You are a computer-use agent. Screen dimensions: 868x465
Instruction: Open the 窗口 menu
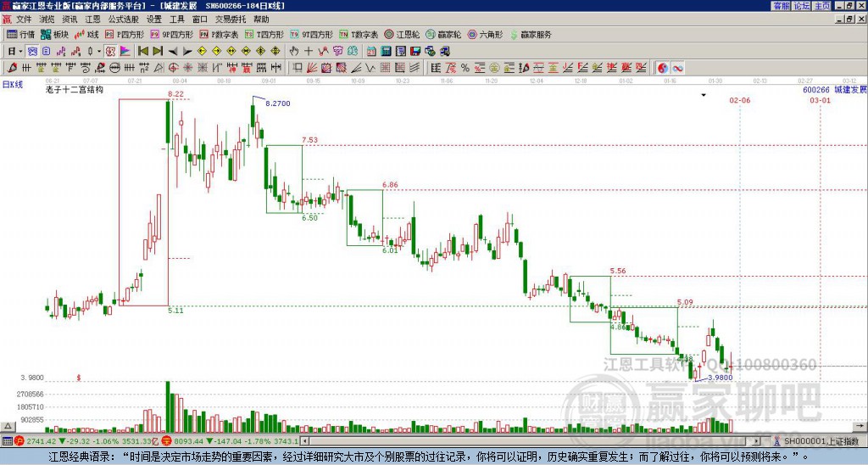point(200,20)
